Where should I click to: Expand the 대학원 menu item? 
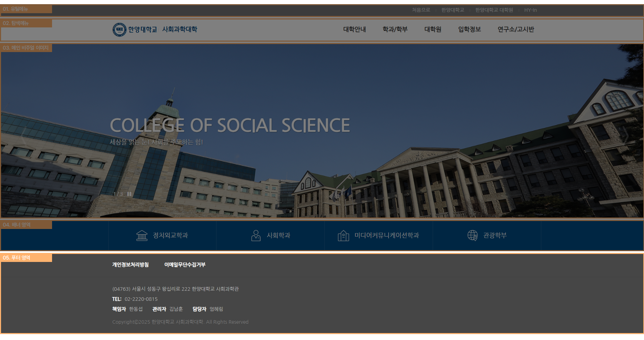(x=433, y=29)
